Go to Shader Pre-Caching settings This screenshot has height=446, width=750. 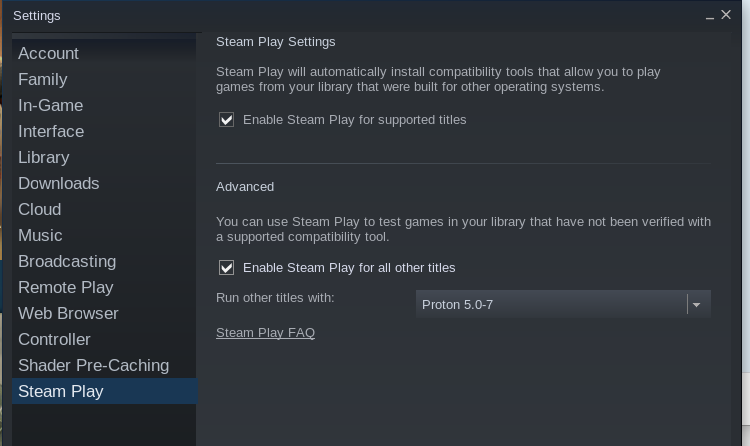click(93, 366)
